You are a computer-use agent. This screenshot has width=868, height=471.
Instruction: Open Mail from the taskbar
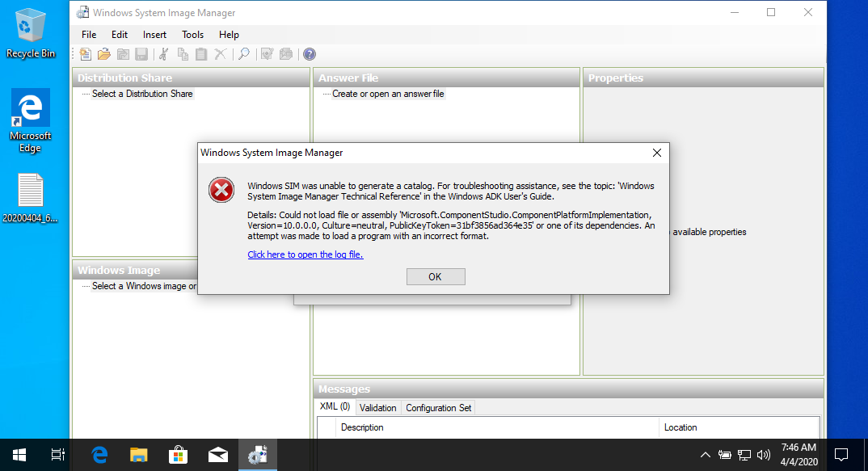point(218,455)
